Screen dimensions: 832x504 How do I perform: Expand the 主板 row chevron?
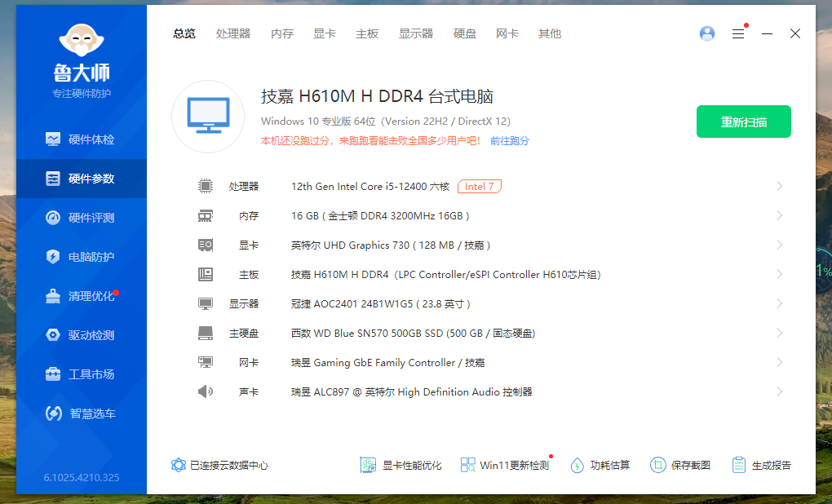tap(780, 274)
